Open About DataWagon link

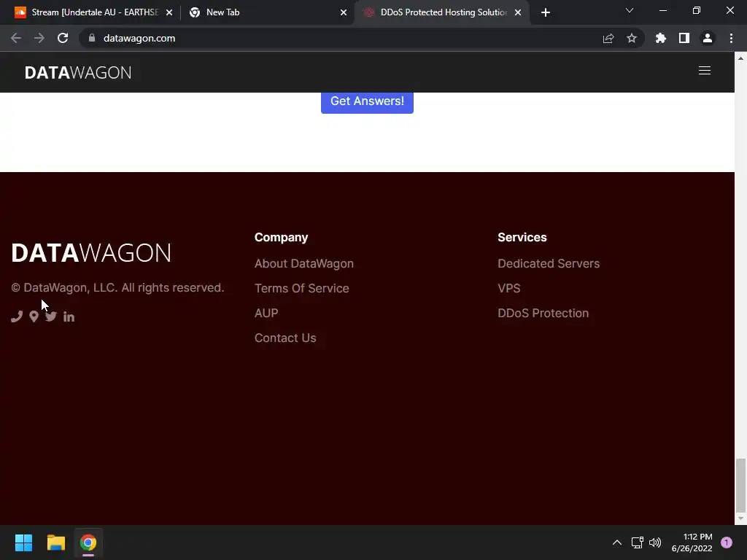[304, 263]
